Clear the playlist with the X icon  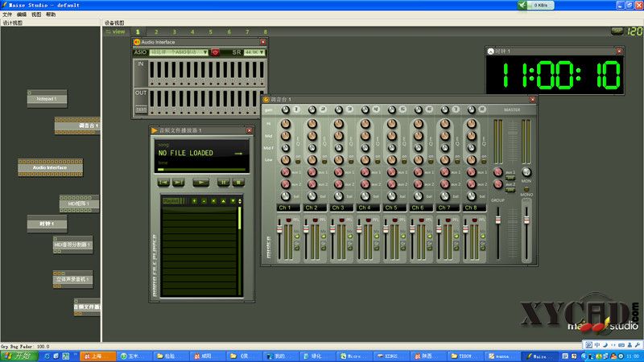[213, 201]
